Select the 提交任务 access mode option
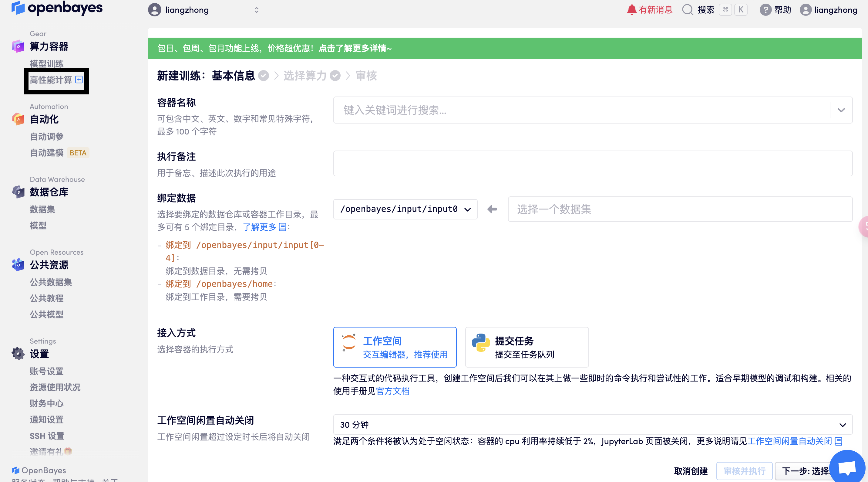The height and width of the screenshot is (482, 868). click(x=527, y=347)
